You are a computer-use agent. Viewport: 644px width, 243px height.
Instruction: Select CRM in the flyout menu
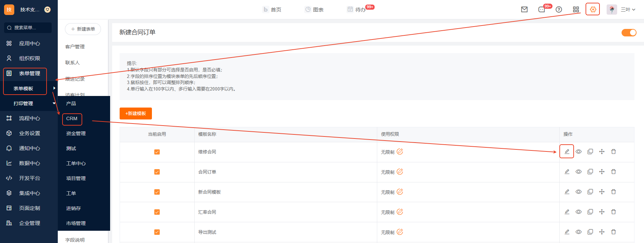click(x=72, y=119)
